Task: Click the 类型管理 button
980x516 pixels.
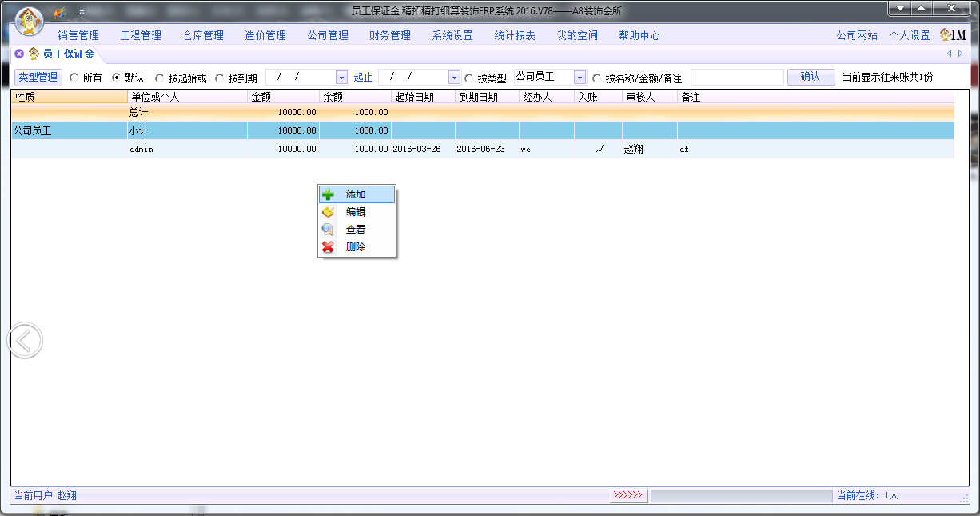Action: click(x=38, y=78)
